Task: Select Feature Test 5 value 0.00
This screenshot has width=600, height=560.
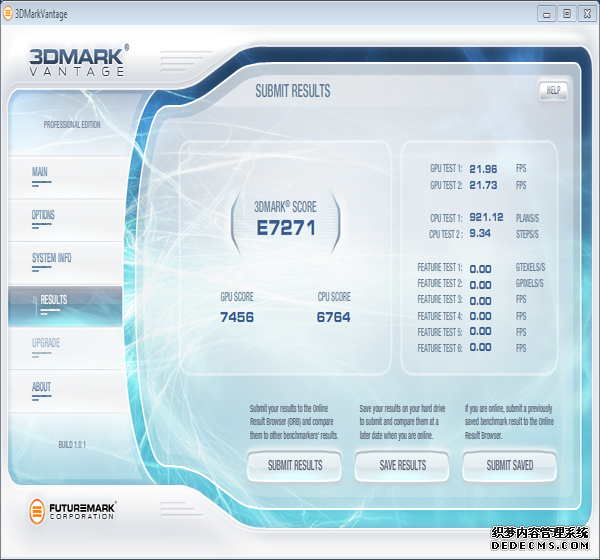Action: click(480, 331)
